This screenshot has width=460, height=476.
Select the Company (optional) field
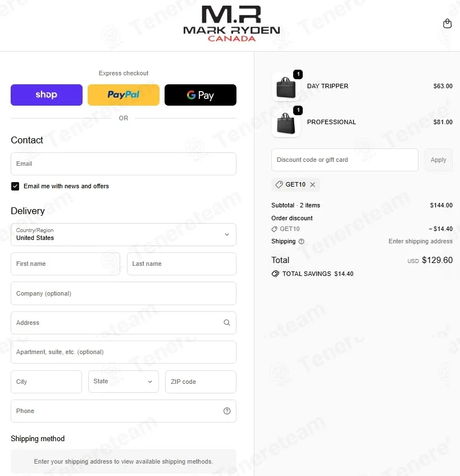pyautogui.click(x=124, y=293)
